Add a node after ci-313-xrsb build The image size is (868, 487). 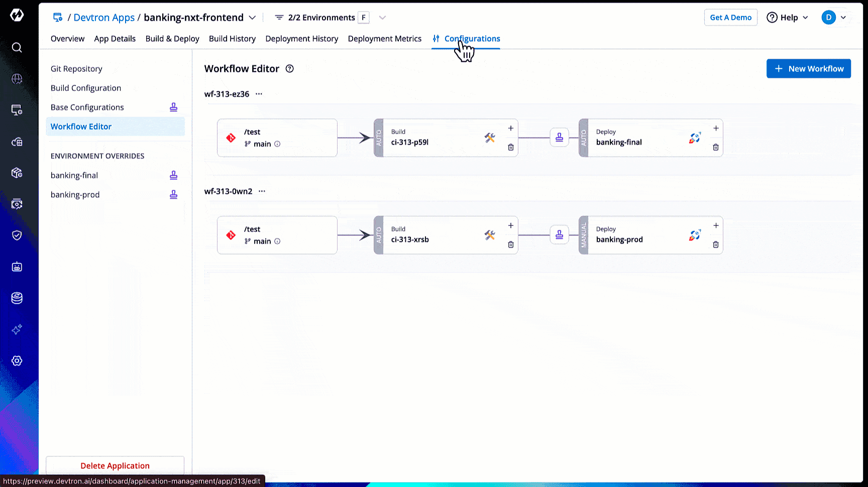click(510, 226)
